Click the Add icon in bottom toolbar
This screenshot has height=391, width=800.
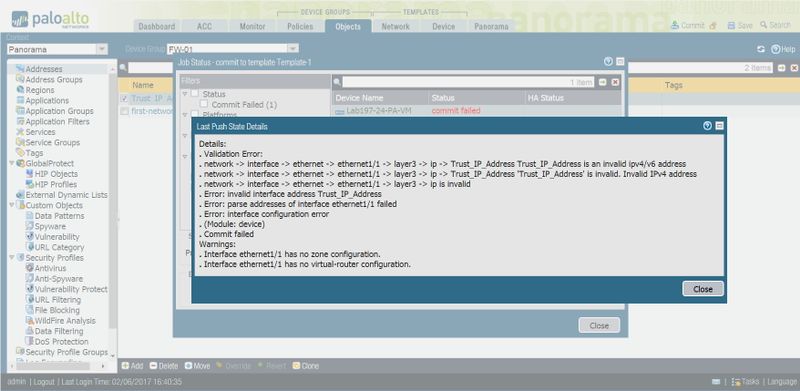click(125, 366)
